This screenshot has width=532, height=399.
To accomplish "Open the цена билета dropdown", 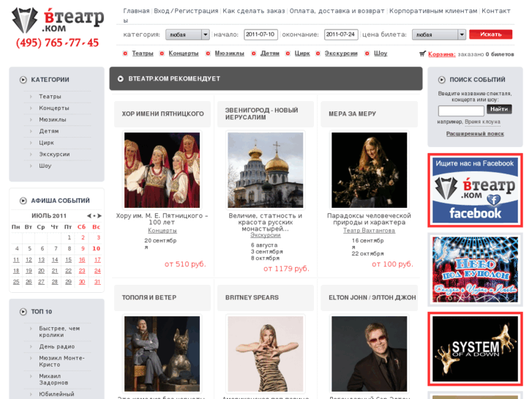I will coord(438,34).
